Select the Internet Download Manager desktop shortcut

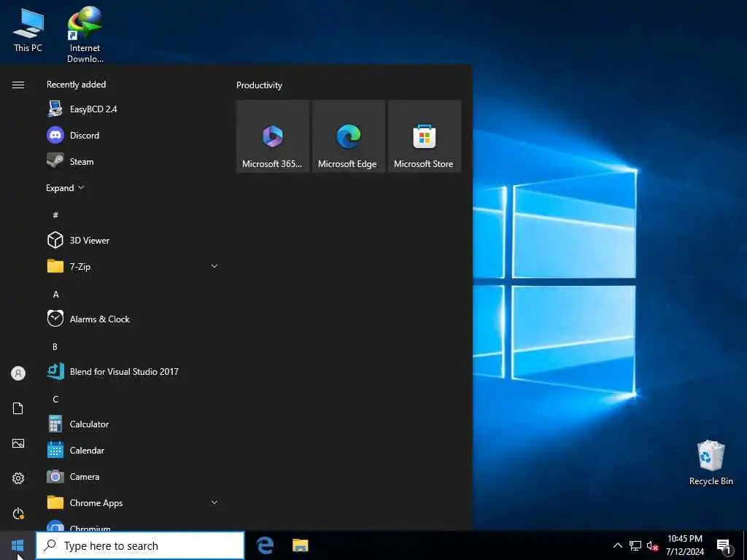pos(85,35)
